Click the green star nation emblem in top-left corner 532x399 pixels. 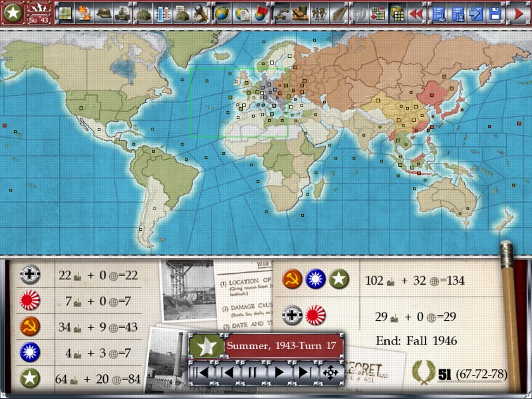coord(13,13)
